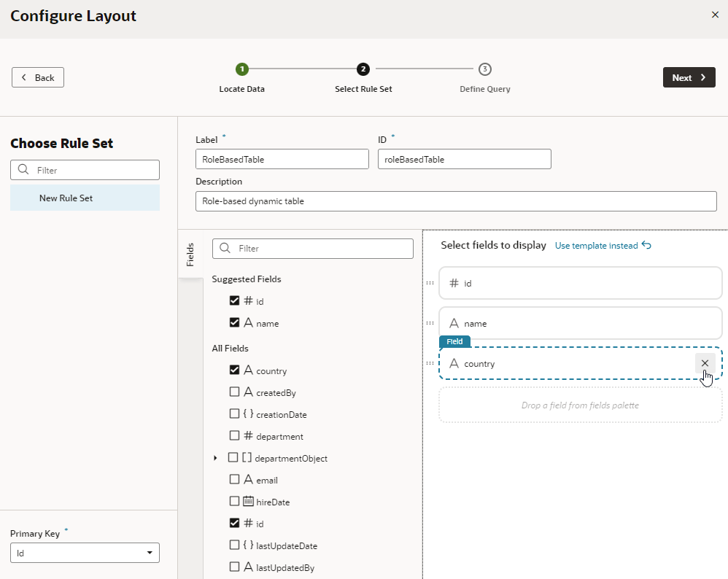Image resolution: width=728 pixels, height=579 pixels.
Task: Open the Primary Key dropdown
Action: (x=85, y=553)
